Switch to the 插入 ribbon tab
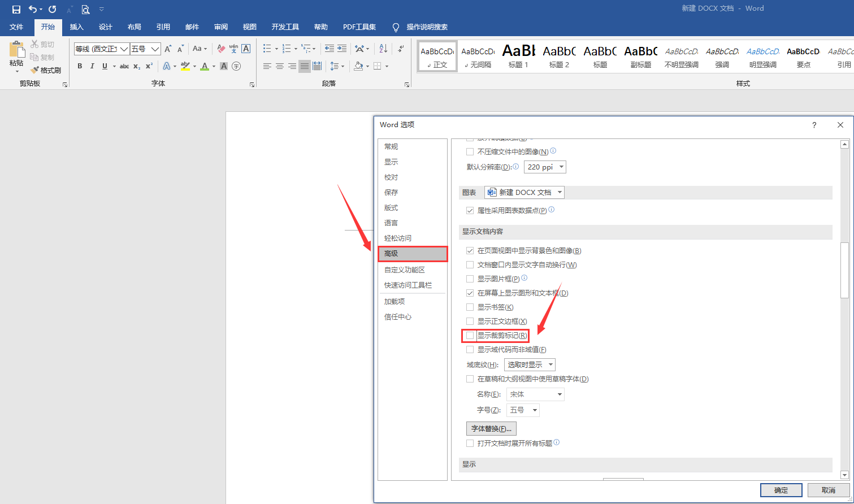Viewport: 854px width, 504px height. (x=76, y=27)
